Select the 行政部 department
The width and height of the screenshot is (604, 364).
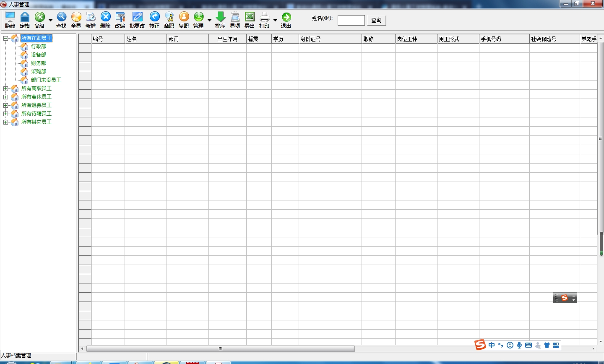(39, 47)
